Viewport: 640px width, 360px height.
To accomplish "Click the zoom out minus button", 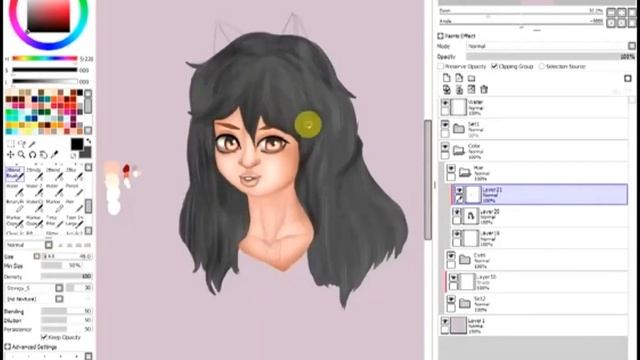I will [611, 13].
